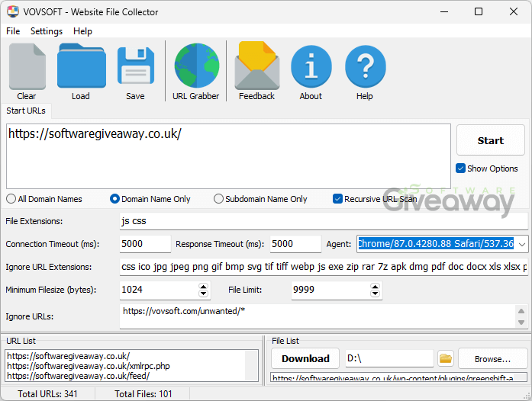
Task: Toggle the Recursive URL Scan checkbox
Action: pyautogui.click(x=337, y=199)
